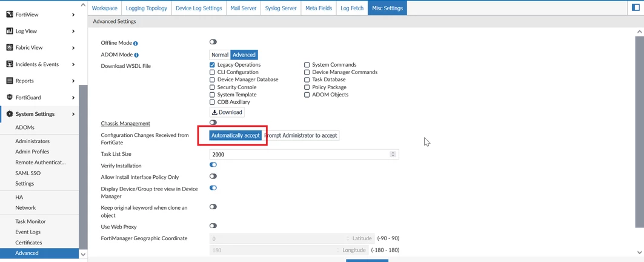Image resolution: width=644 pixels, height=262 pixels.
Task: Enable the Use Web Proxy toggle
Action: coord(213,226)
